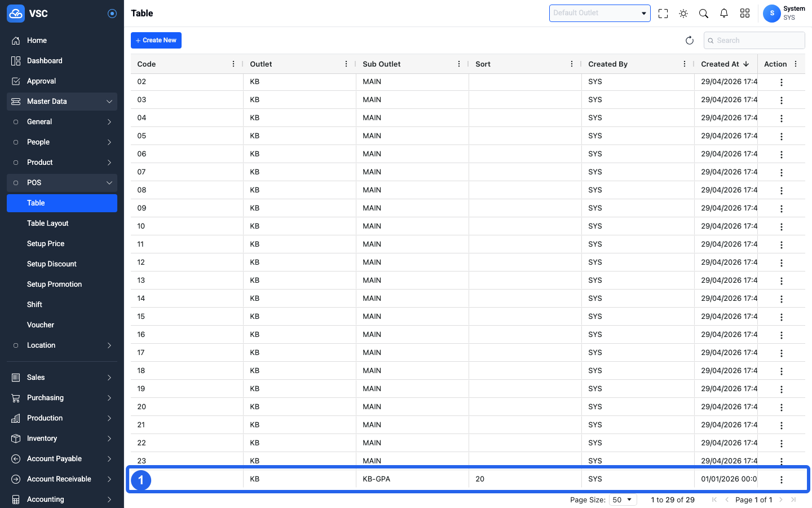Collapse the Master Data section
Screen dimensions: 812x508
coord(62,102)
